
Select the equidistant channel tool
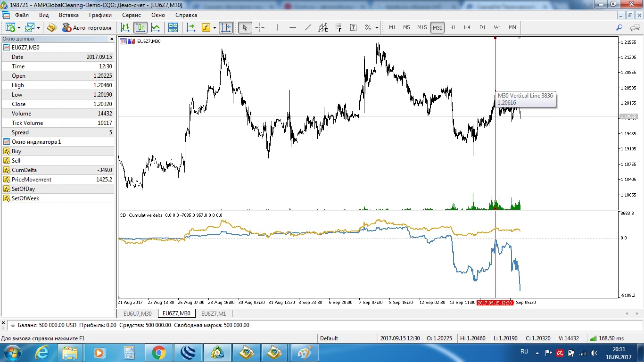pyautogui.click(x=323, y=27)
